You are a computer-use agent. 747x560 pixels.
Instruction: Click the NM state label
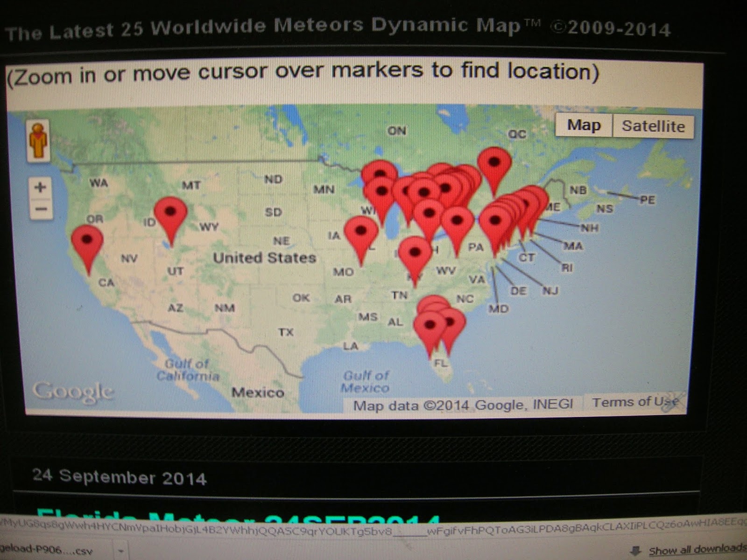[x=225, y=308]
